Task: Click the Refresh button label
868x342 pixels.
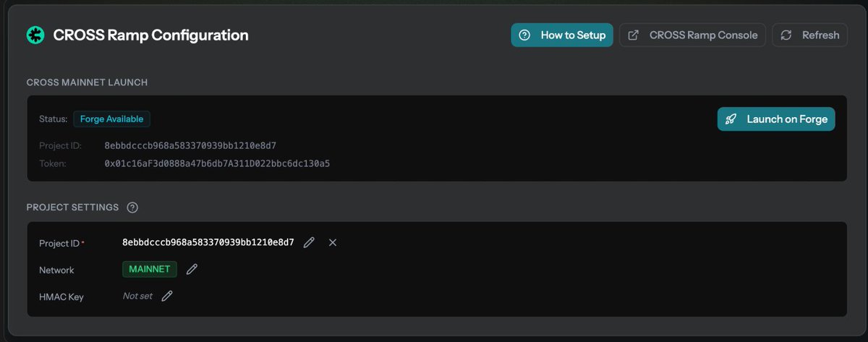Action: click(x=820, y=35)
